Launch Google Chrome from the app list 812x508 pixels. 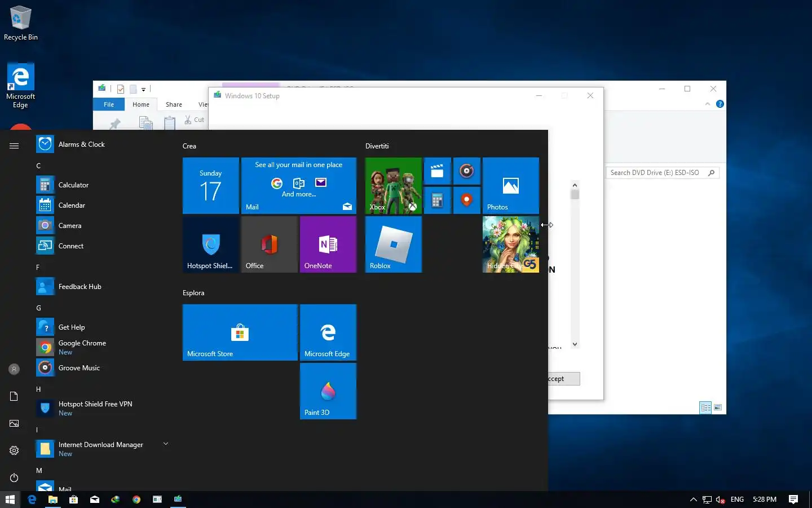tap(103, 348)
